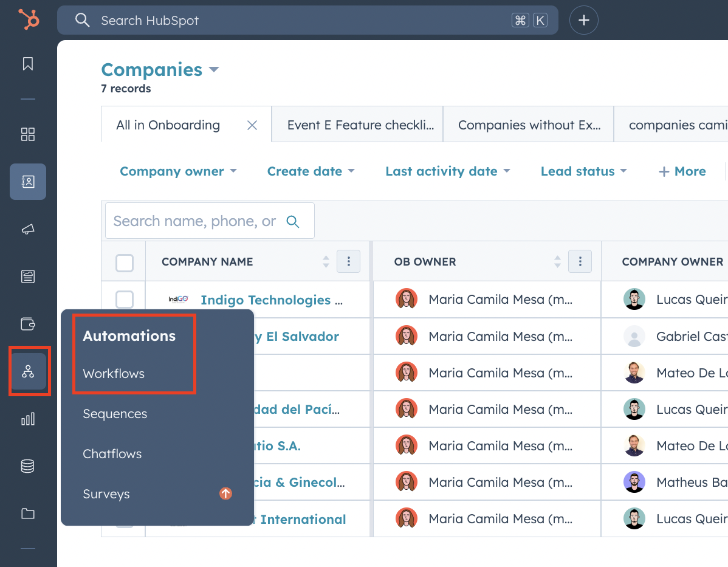Open the Automations sidebar icon
The height and width of the screenshot is (567, 728).
click(x=28, y=371)
